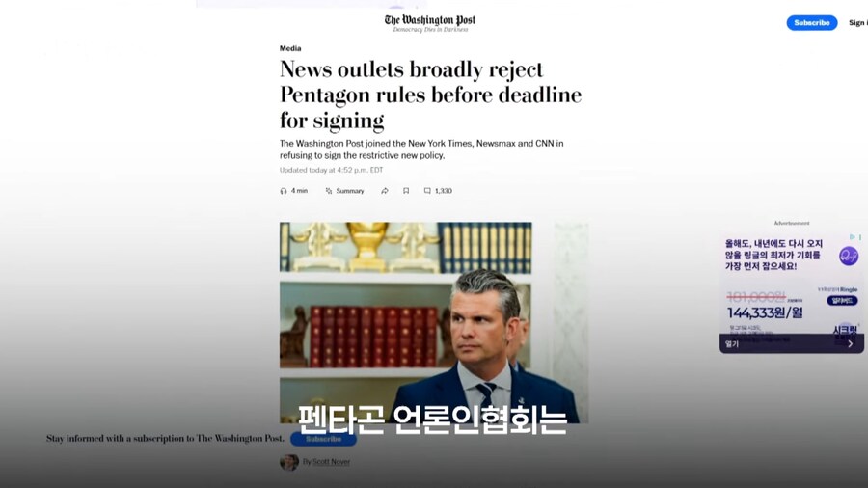Click Subscribe button in bottom banner
Image resolution: width=868 pixels, height=488 pixels.
click(323, 439)
